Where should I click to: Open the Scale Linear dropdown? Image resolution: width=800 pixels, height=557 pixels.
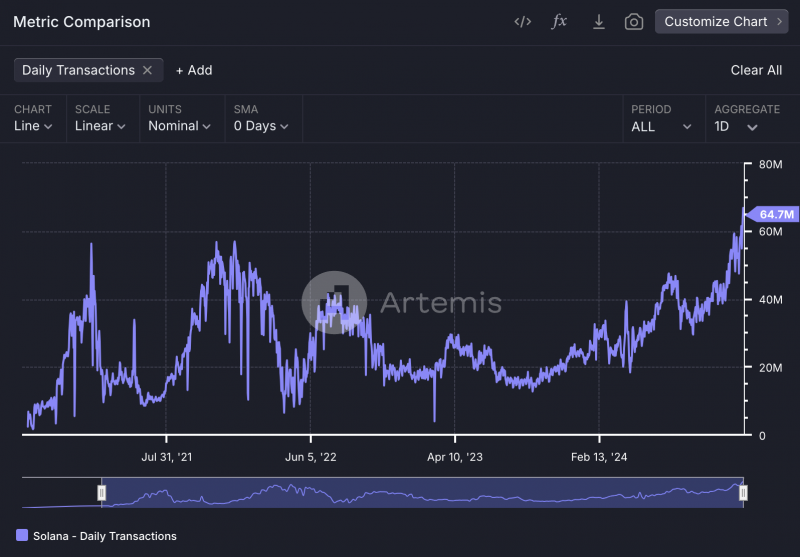[100, 126]
